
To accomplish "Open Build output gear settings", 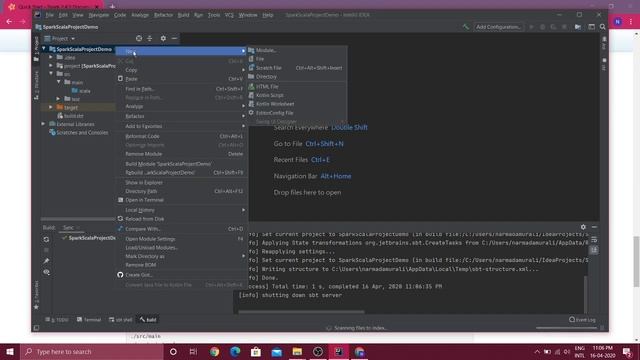I will click(x=583, y=227).
